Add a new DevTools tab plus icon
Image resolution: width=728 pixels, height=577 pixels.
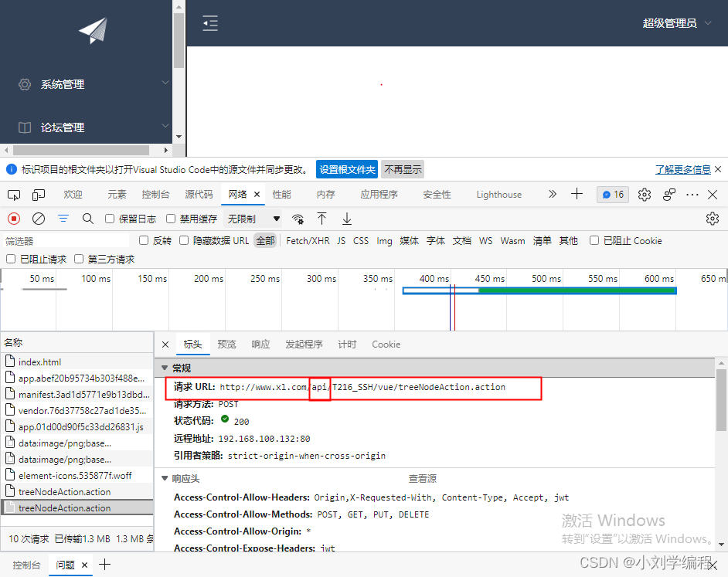coord(577,194)
